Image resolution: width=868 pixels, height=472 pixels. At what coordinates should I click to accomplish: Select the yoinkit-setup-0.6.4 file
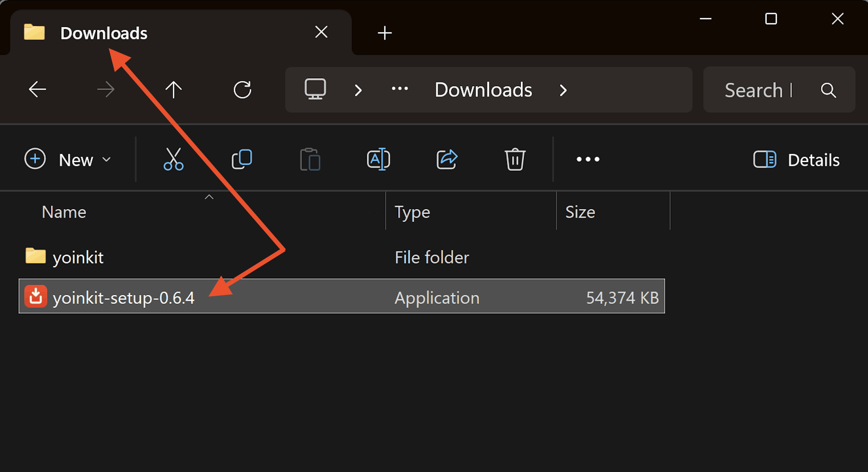point(342,296)
